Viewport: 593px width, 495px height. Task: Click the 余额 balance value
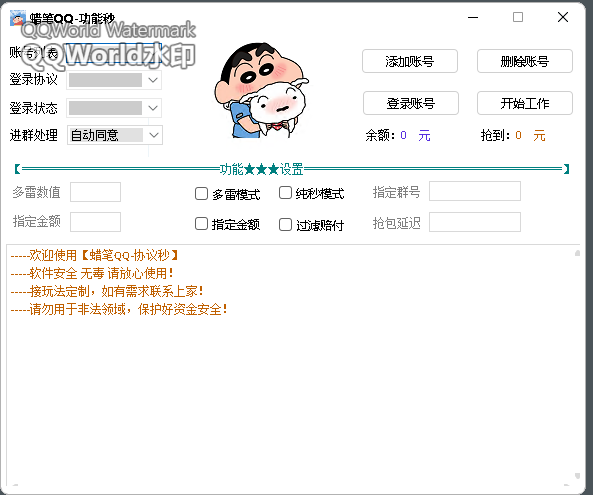(x=404, y=135)
